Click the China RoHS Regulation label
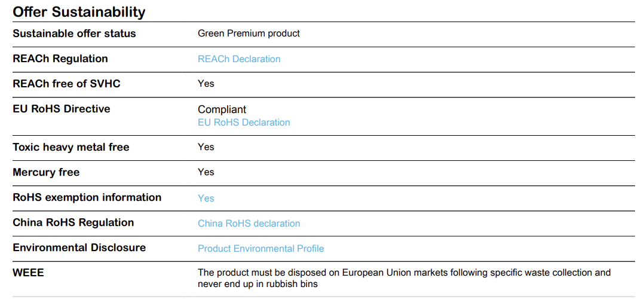644x299 pixels. coord(73,222)
